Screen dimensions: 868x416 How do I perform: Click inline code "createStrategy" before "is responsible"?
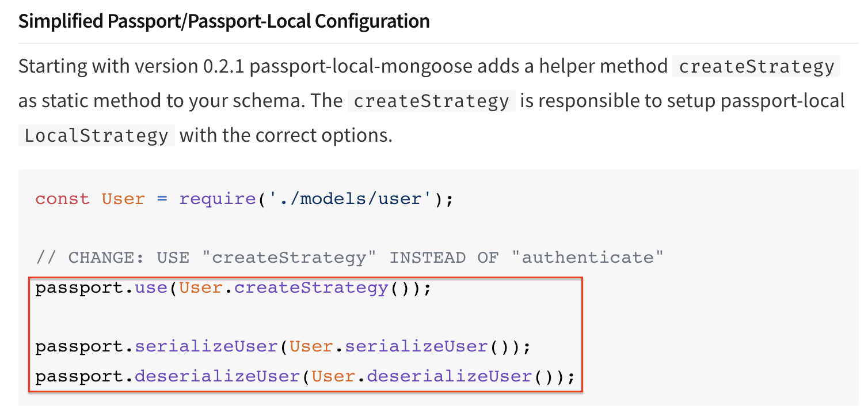coord(431,101)
